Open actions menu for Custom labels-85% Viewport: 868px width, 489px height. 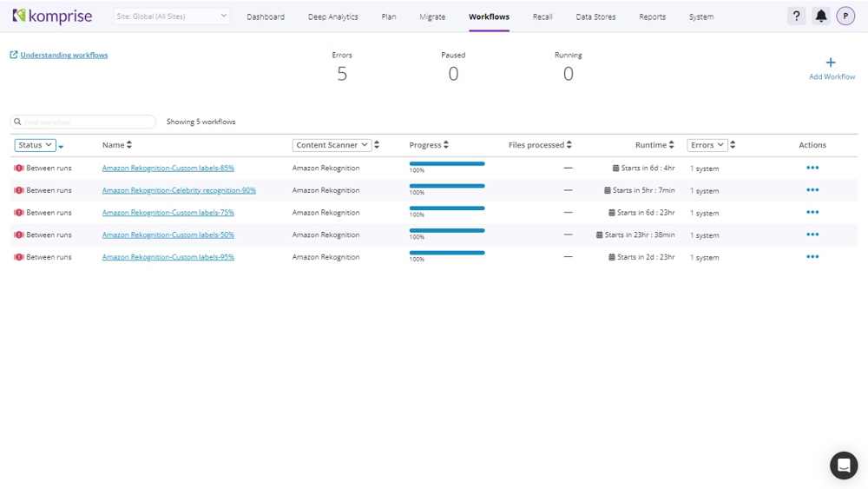pos(812,168)
